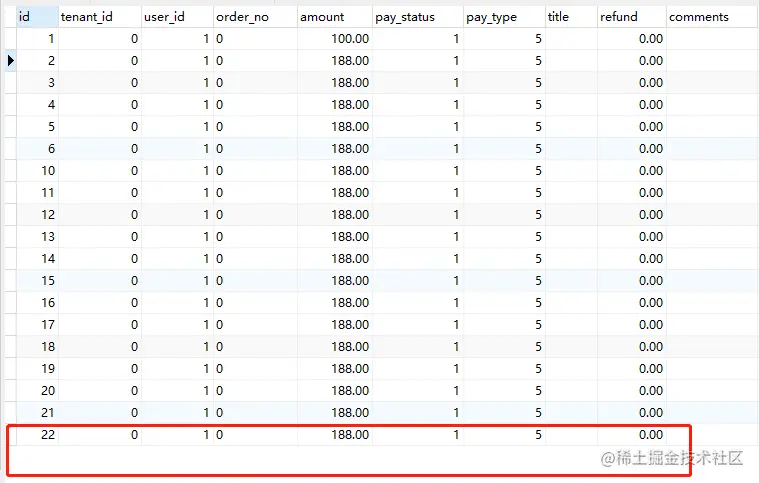The width and height of the screenshot is (759, 483).
Task: Select the amount column header
Action: point(335,17)
